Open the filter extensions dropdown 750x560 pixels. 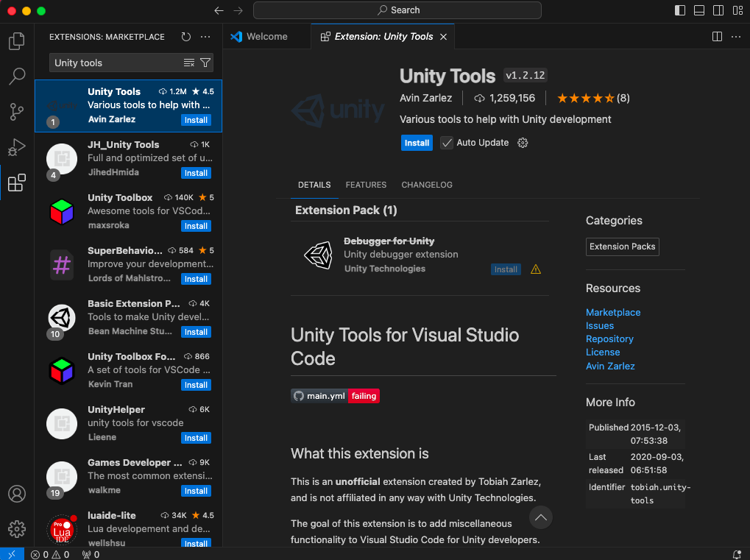coord(205,63)
